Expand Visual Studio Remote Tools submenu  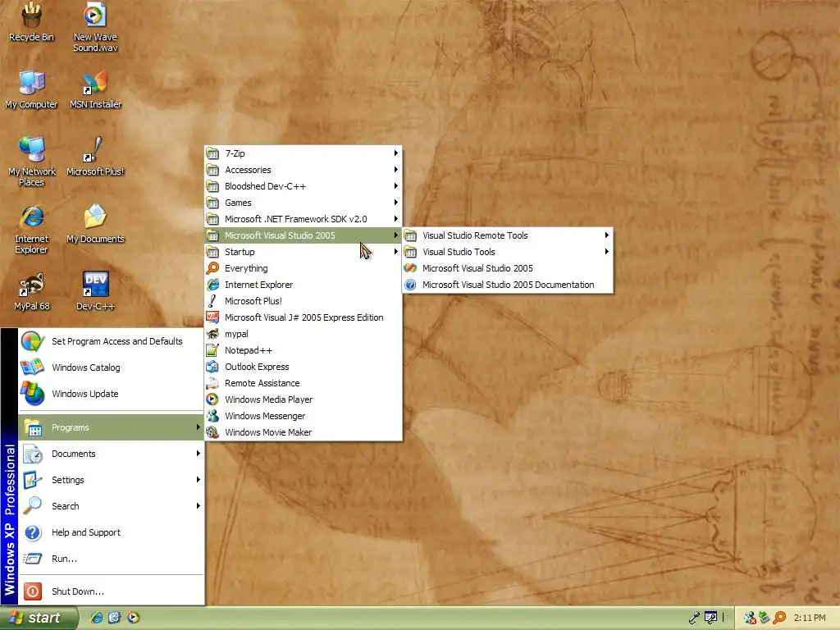[508, 235]
